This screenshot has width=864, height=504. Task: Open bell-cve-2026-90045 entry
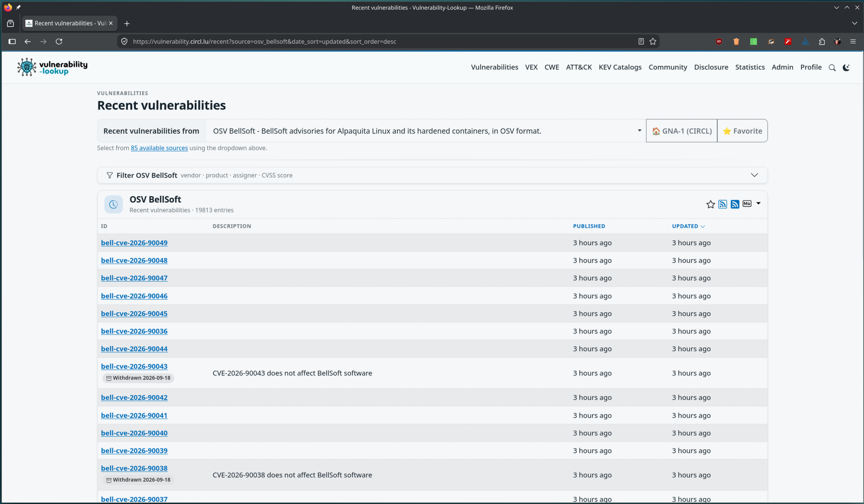pos(134,313)
